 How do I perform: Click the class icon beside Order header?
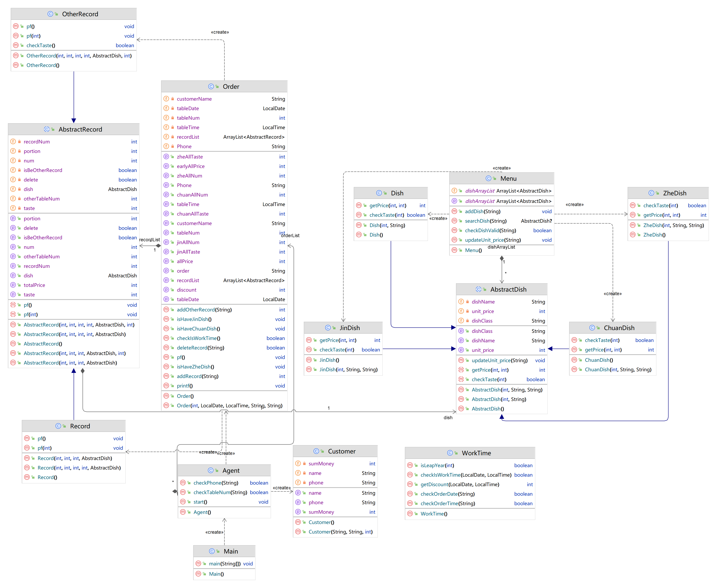click(x=211, y=86)
